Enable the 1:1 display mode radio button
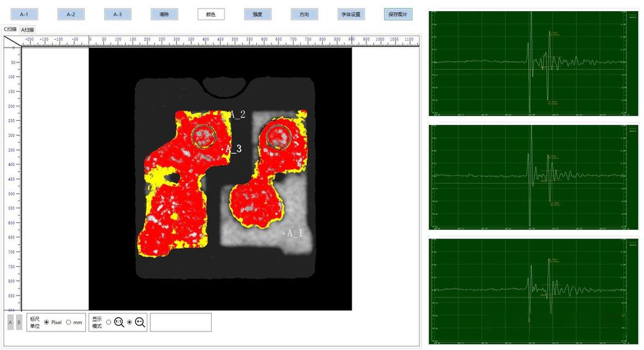Viewport: 644px width, 350px height. click(x=109, y=322)
